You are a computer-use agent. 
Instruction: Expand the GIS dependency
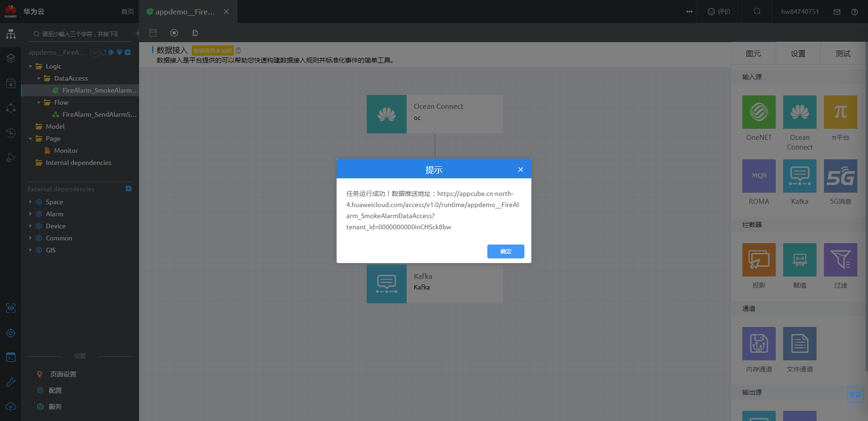tap(31, 250)
